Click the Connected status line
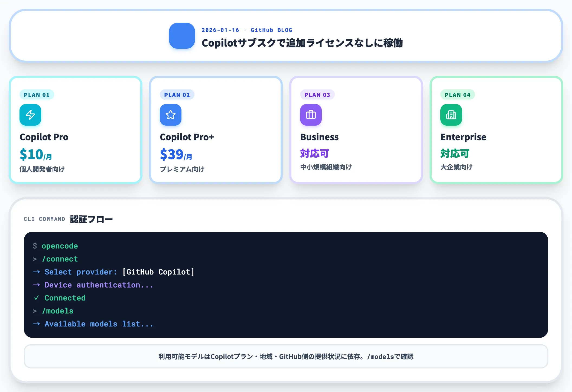 click(x=65, y=298)
